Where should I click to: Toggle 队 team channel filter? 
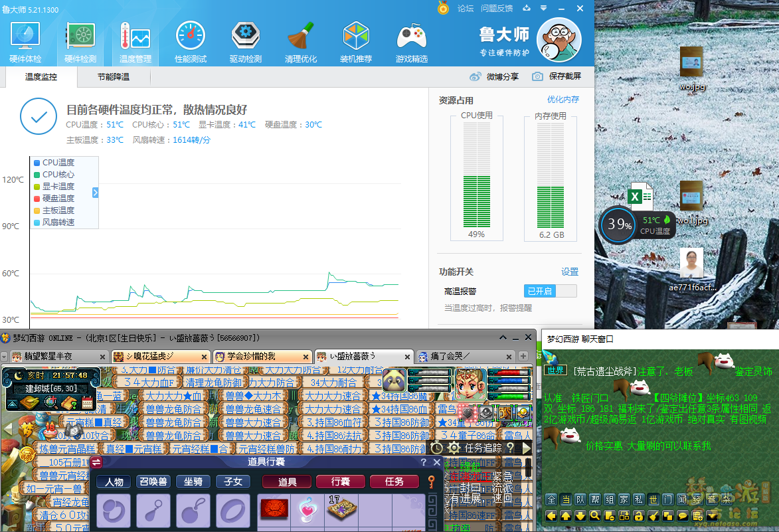point(580,499)
